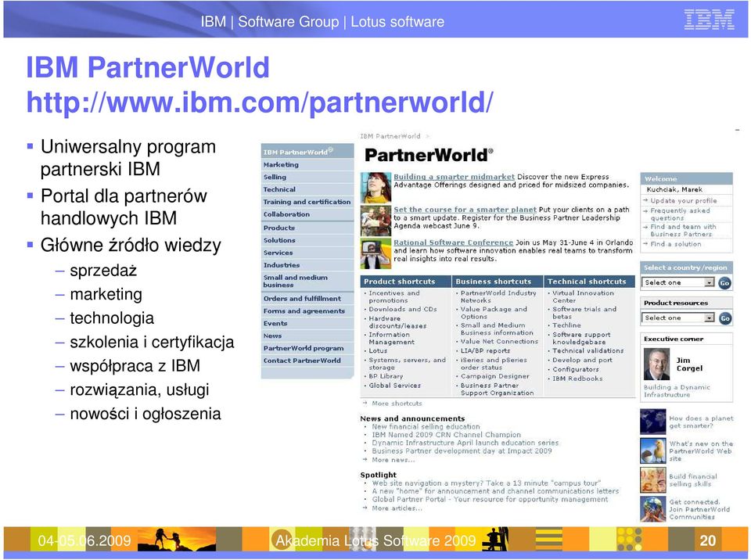Open Frequently asked questions link
Image resolution: width=751 pixels, height=560 pixels.
tap(680, 214)
